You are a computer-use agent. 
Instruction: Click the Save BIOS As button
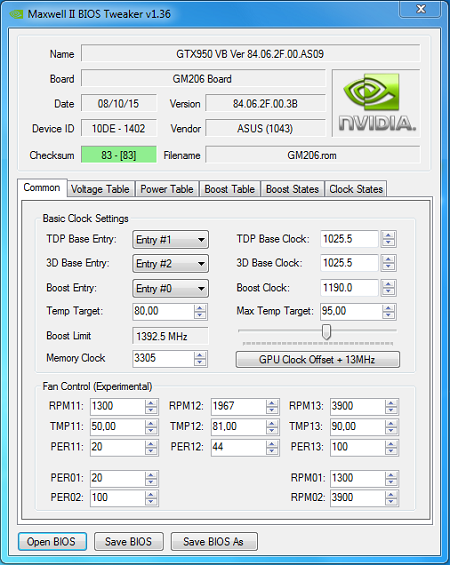(x=214, y=542)
